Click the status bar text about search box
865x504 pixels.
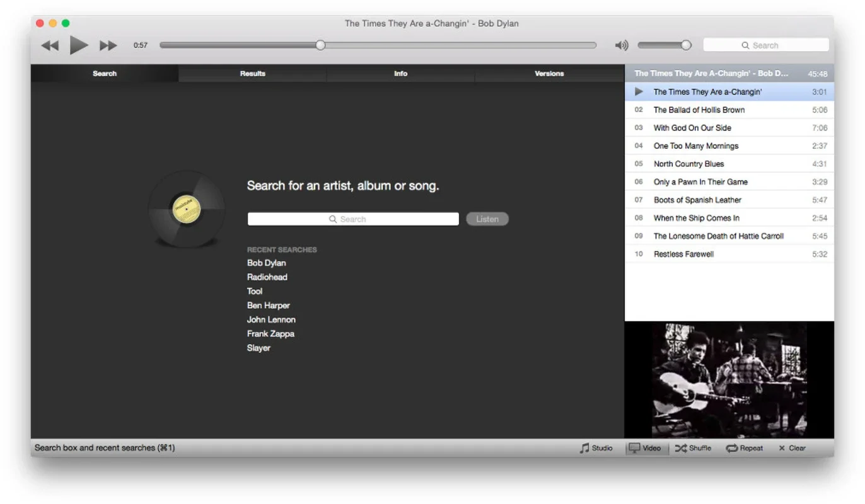(105, 448)
